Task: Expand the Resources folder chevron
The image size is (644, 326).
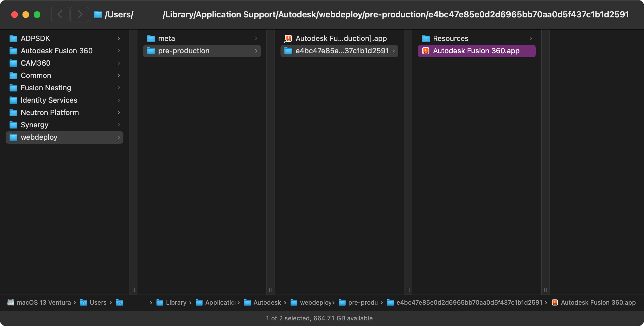Action: tap(531, 38)
